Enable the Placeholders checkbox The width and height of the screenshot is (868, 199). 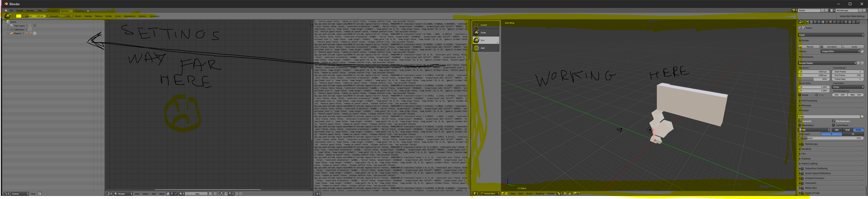pyautogui.click(x=800, y=125)
